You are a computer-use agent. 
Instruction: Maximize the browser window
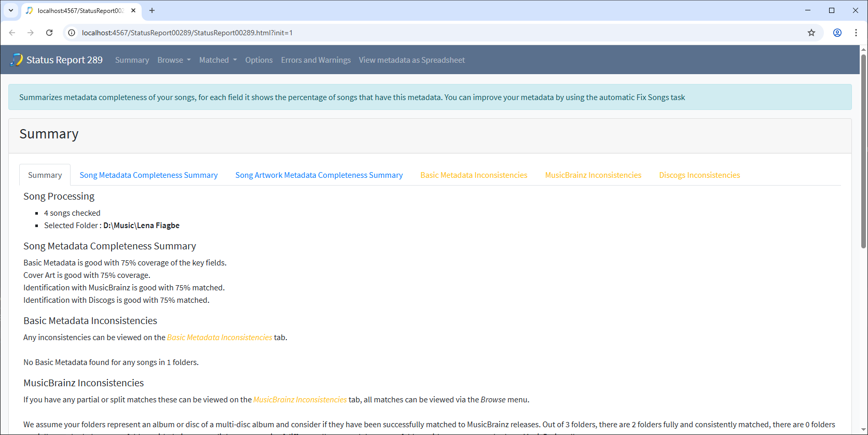(832, 10)
